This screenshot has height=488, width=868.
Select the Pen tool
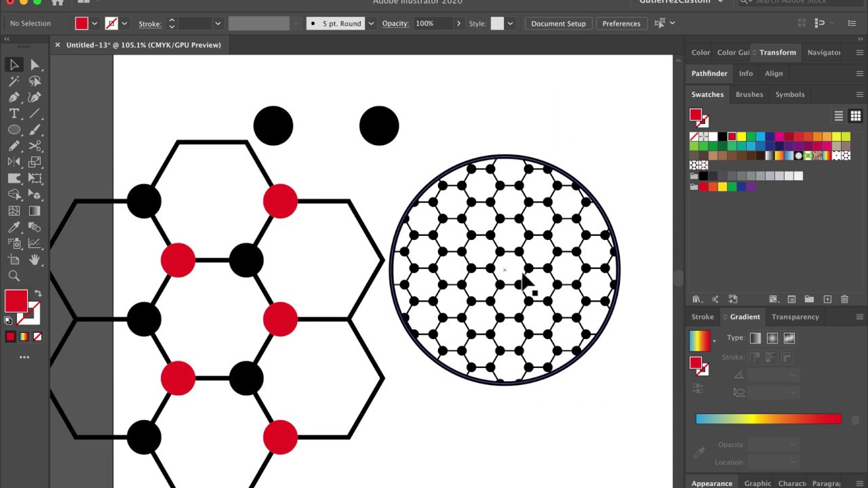14,98
